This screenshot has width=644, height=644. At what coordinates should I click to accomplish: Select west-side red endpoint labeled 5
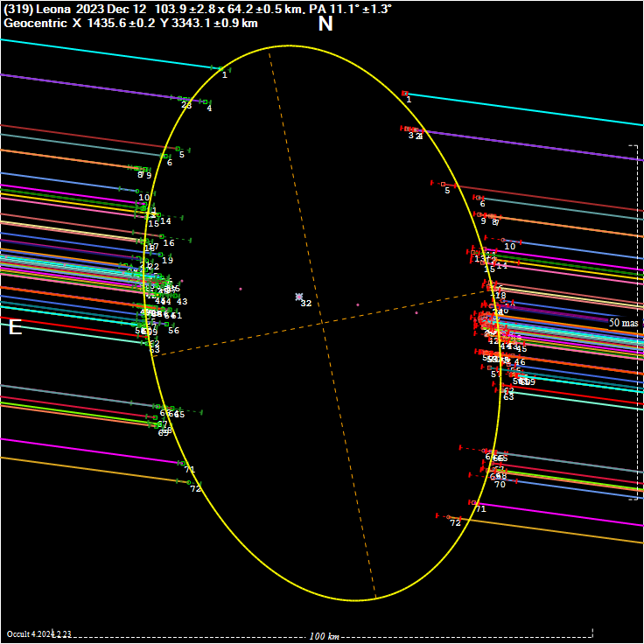click(443, 184)
